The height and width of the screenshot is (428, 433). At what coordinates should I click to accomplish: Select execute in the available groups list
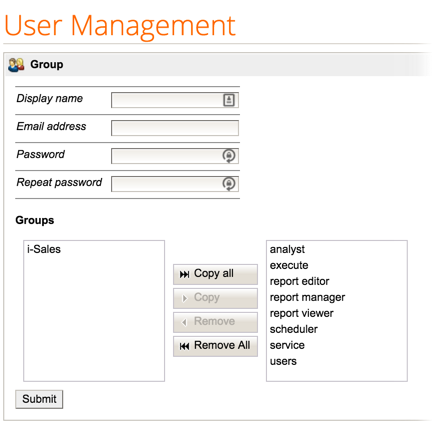tap(289, 265)
